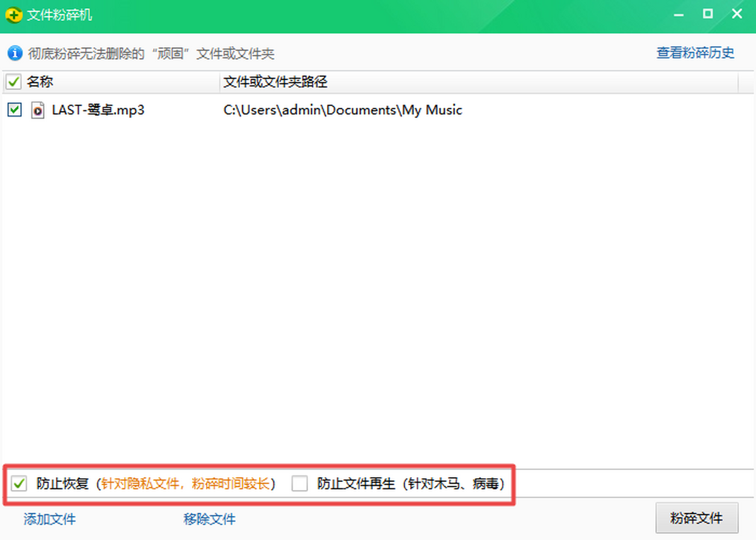Disable the 防止恢复 anti-recovery option
Viewport: 756px width, 540px height.
[20, 484]
